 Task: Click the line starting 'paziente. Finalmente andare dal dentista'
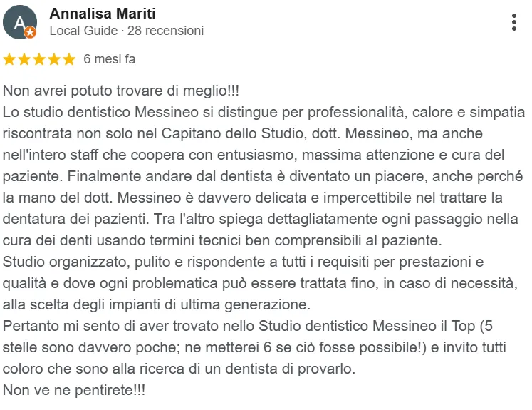point(263,176)
